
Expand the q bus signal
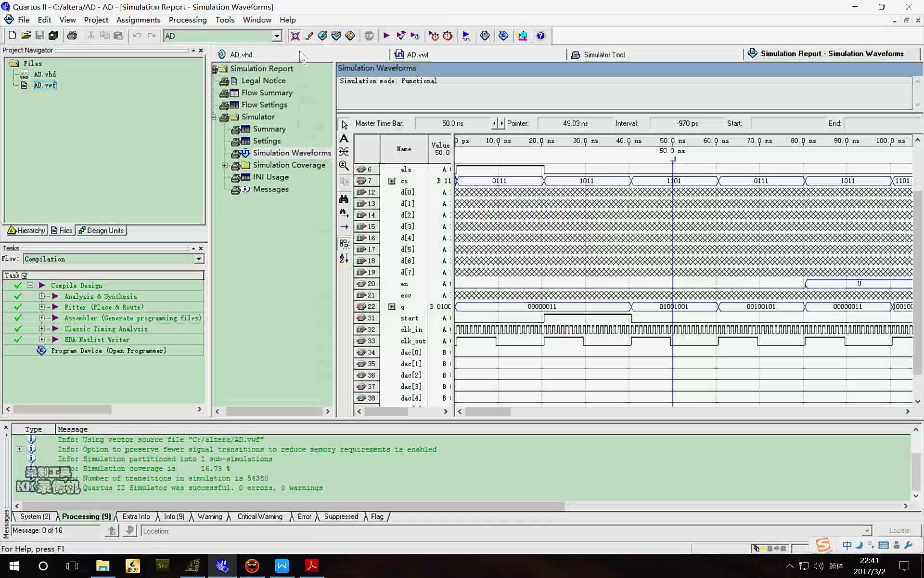coord(392,307)
